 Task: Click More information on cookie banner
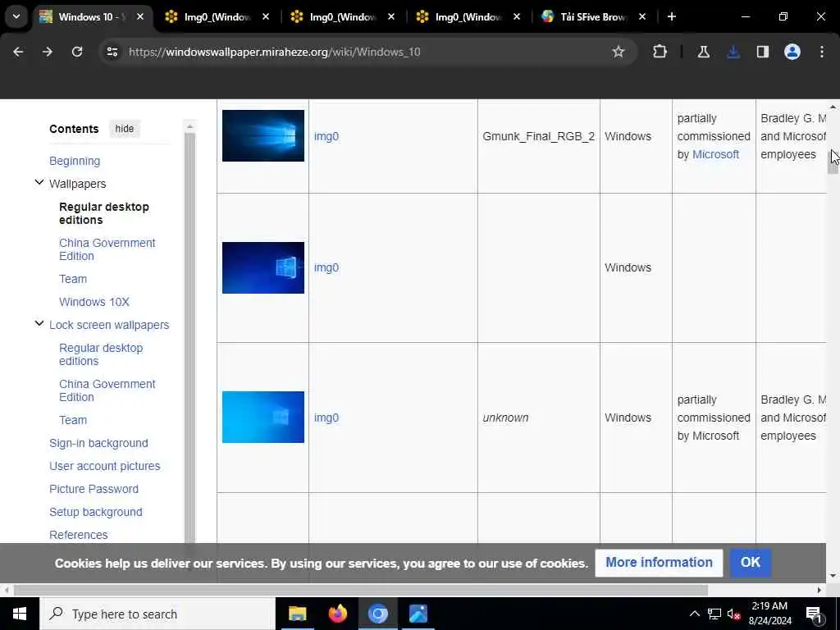(659, 563)
